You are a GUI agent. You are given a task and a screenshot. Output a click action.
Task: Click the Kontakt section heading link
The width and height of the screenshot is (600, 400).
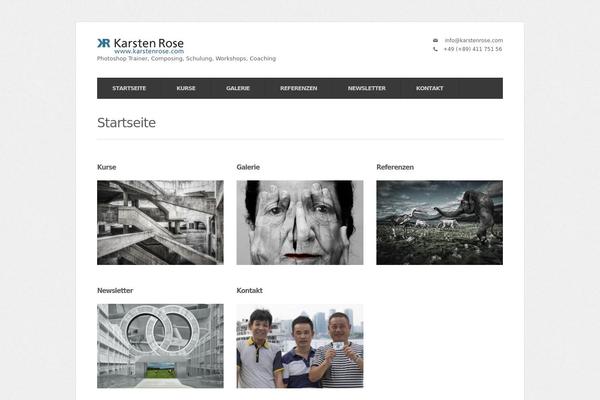(x=249, y=291)
